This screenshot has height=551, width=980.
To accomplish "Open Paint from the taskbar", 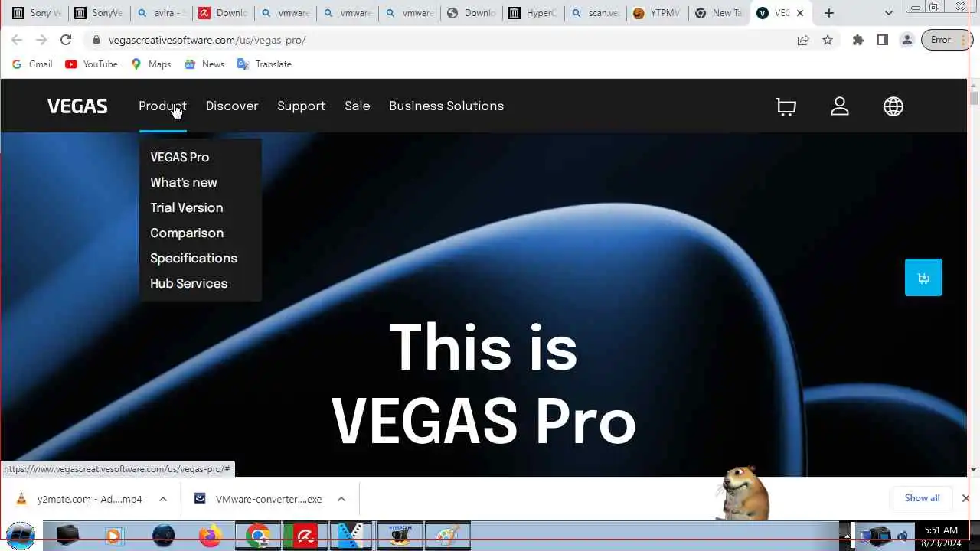I will pos(447,535).
